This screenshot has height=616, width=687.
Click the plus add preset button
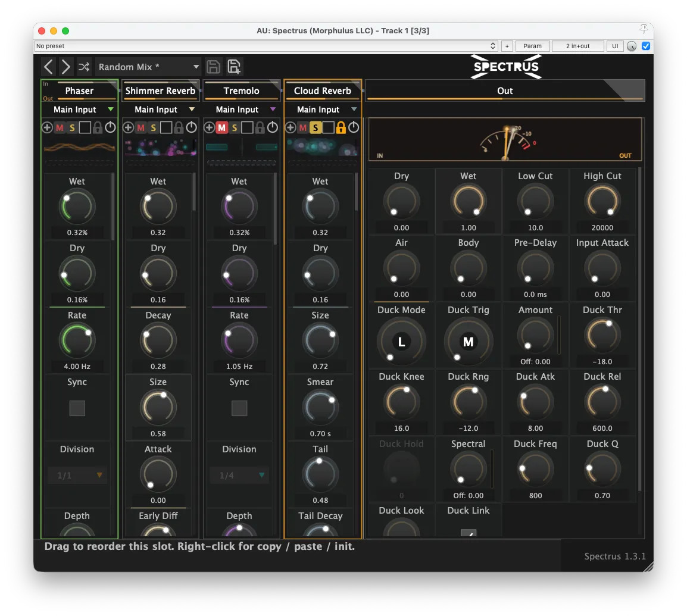[x=507, y=46]
